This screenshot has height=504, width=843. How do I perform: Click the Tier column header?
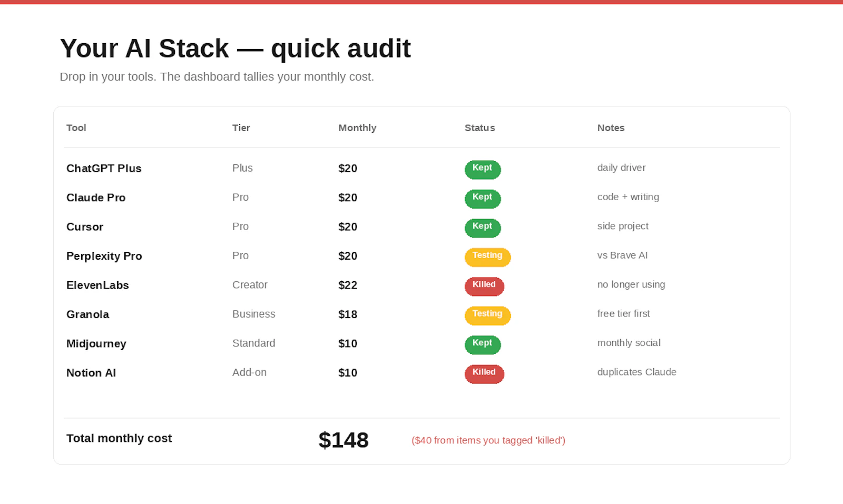click(x=241, y=128)
